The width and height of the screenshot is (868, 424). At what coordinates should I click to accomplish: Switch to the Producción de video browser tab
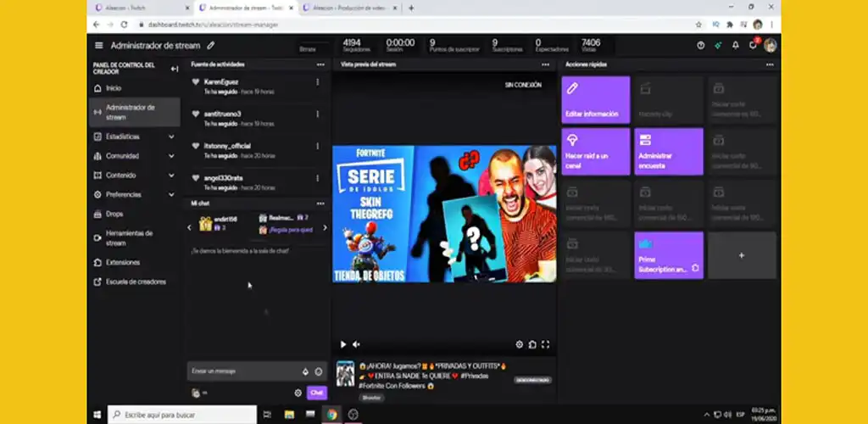351,8
